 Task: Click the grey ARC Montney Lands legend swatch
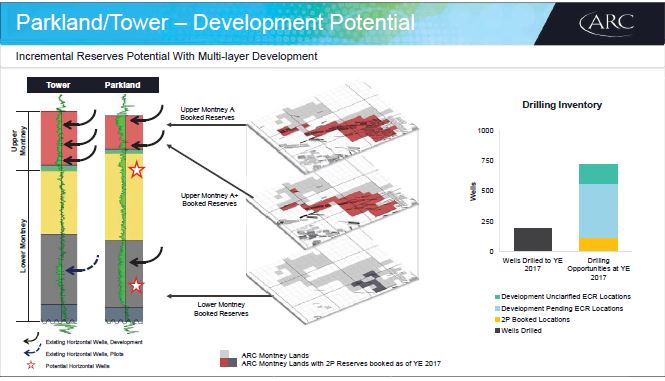(224, 354)
